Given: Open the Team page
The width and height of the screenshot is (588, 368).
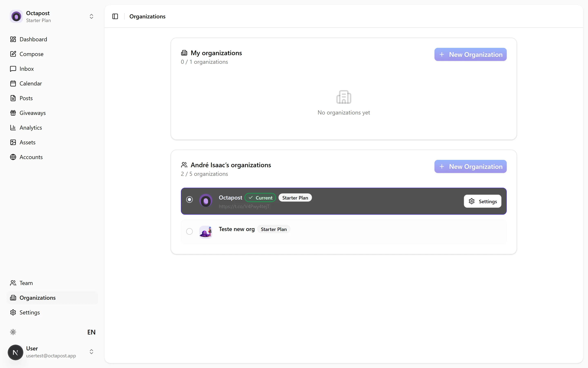Looking at the screenshot, I should tap(52, 283).
